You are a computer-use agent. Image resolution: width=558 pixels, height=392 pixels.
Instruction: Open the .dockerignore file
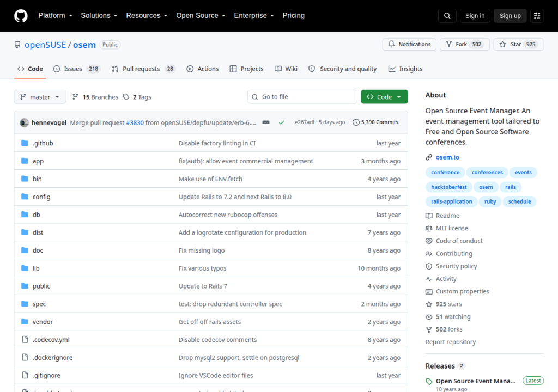pos(52,358)
